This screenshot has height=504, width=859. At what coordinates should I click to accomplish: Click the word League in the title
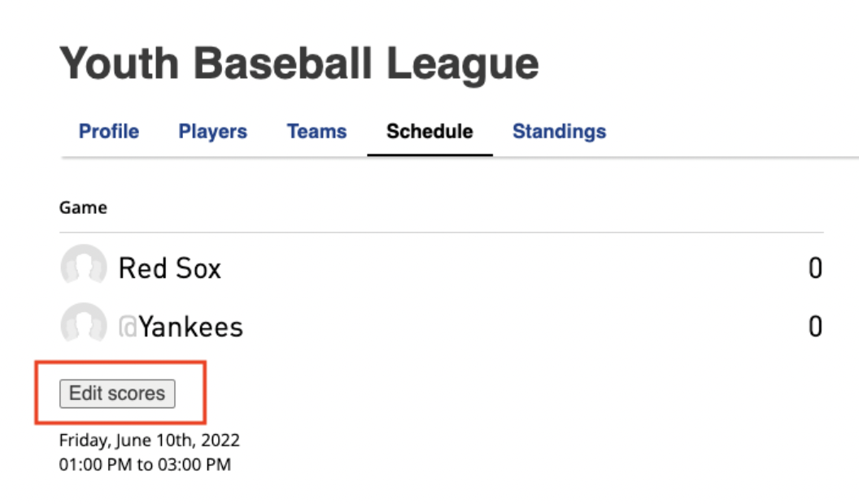pos(463,66)
